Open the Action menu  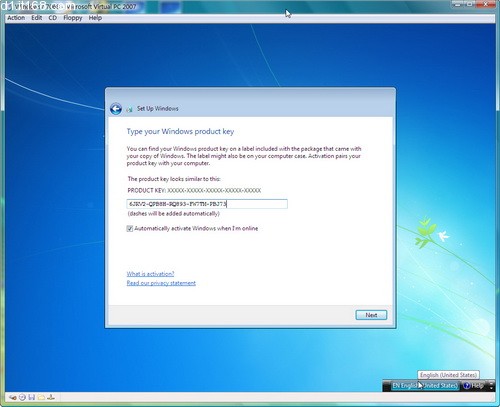click(x=16, y=18)
